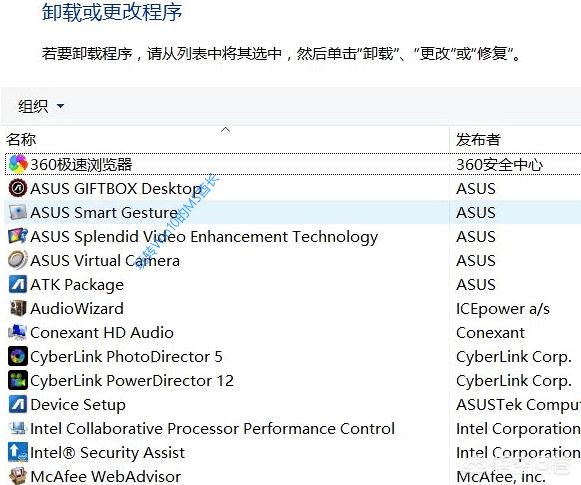Click the CyberLink PhotoDirector 5 icon

(18, 356)
